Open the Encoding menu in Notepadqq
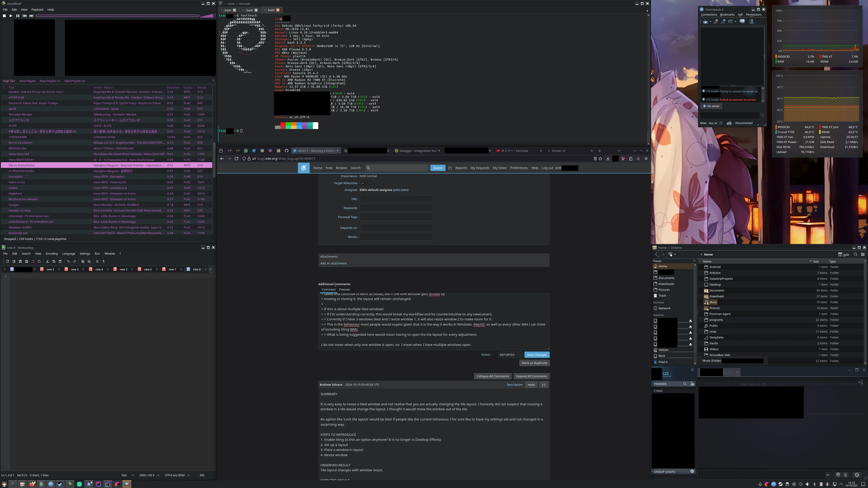The image size is (868, 488). pyautogui.click(x=52, y=253)
